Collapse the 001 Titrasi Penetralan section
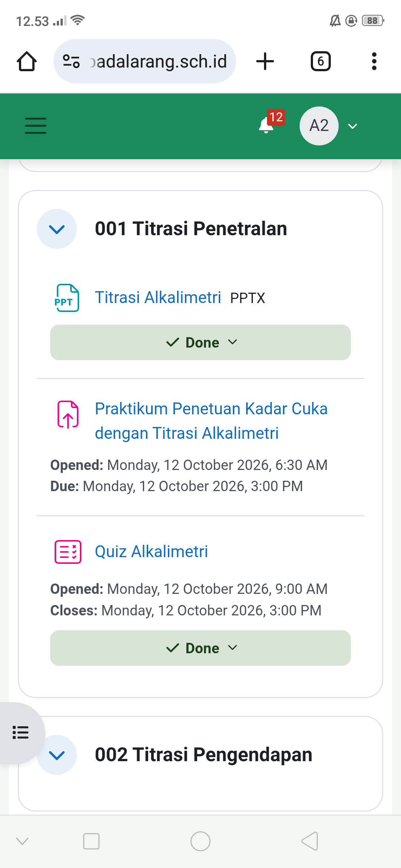This screenshot has width=401, height=868. point(57,229)
